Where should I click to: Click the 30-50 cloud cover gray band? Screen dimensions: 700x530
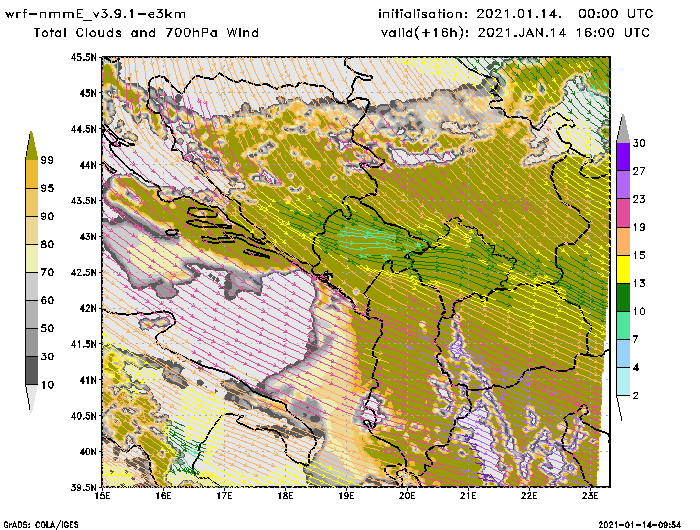[x=32, y=342]
